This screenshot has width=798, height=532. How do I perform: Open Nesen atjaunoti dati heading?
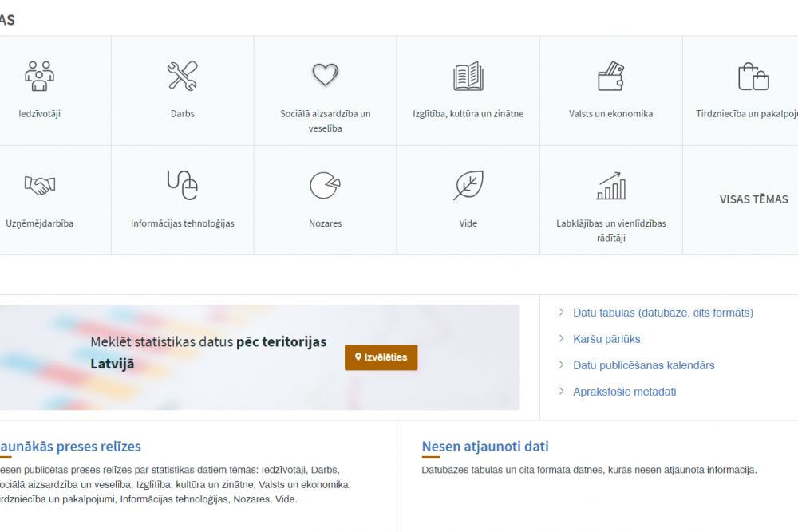click(485, 447)
